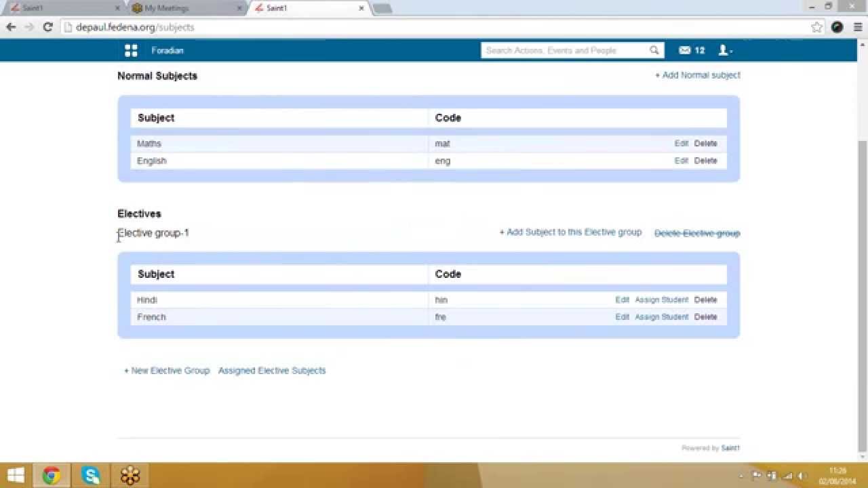
Task: Open the messages envelope icon
Action: [684, 50]
